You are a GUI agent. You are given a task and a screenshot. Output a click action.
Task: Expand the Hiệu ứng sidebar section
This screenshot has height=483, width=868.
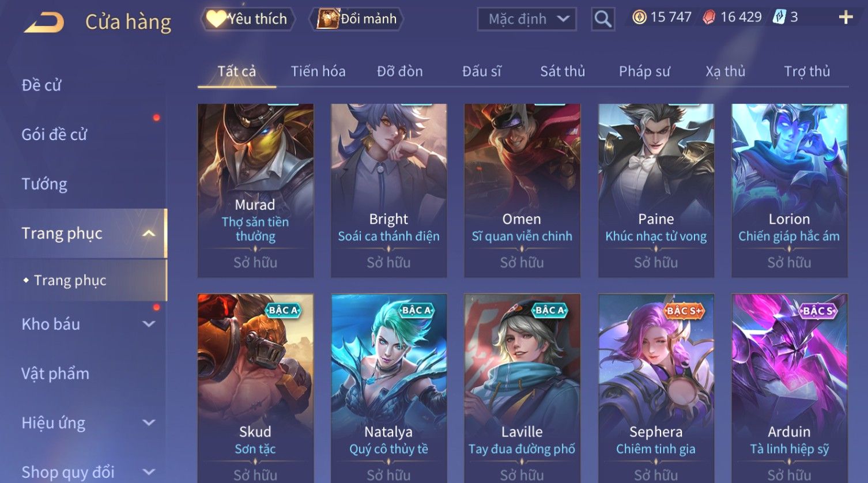point(149,422)
